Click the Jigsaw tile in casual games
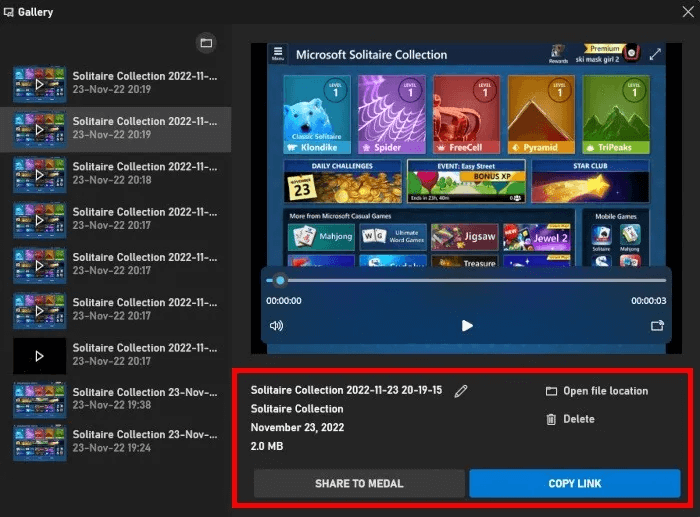This screenshot has width=700, height=517. [465, 236]
